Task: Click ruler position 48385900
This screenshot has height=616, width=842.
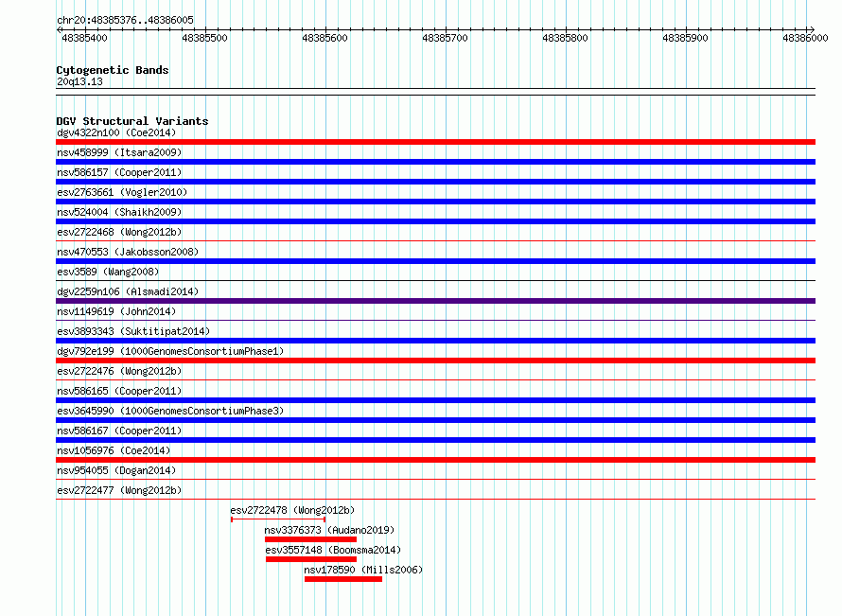Action: tap(685, 38)
